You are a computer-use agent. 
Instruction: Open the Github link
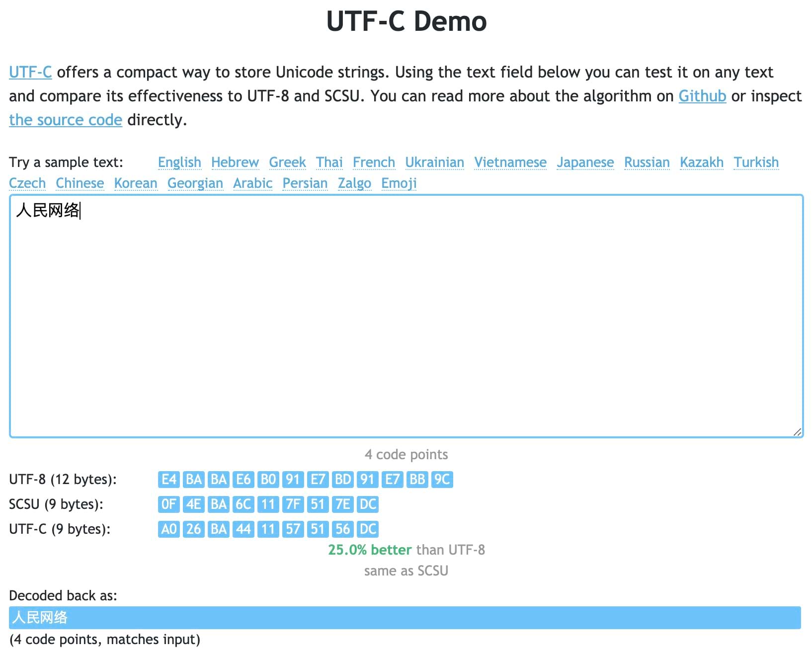702,96
